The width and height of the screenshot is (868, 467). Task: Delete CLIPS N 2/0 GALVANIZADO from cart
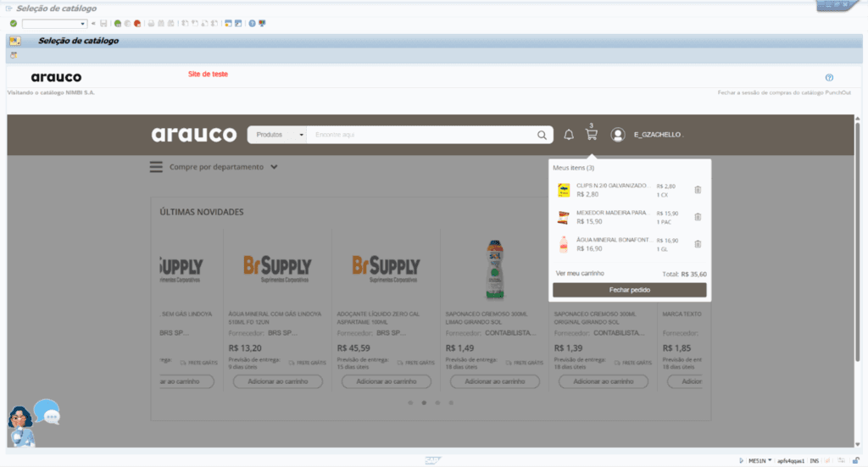coord(698,190)
